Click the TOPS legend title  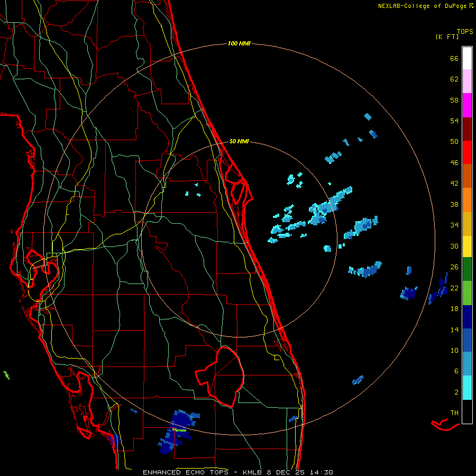pyautogui.click(x=465, y=32)
